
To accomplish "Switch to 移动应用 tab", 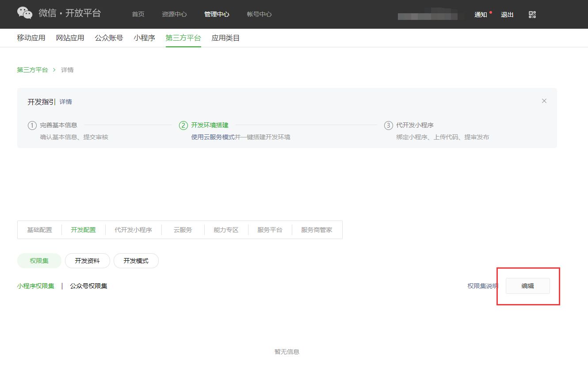I will click(x=31, y=38).
